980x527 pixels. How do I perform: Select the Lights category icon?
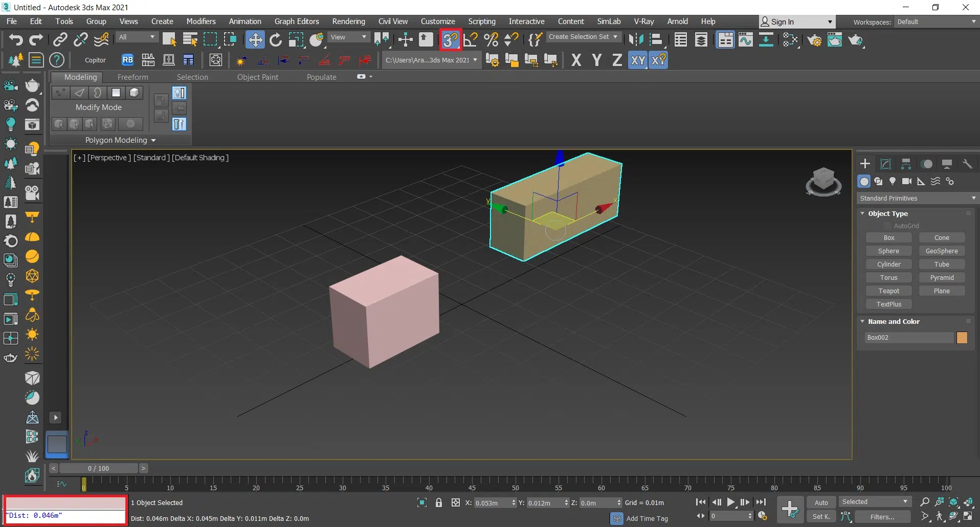893,181
